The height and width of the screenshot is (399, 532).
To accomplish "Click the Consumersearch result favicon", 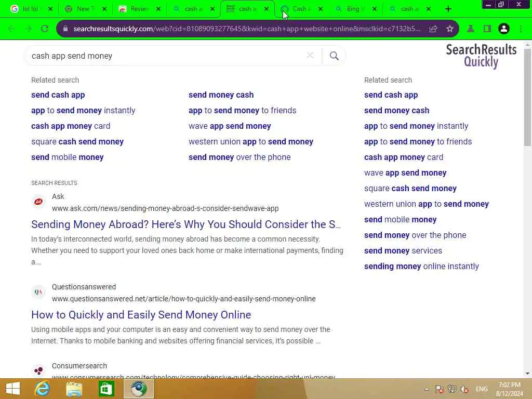I will coord(38,370).
